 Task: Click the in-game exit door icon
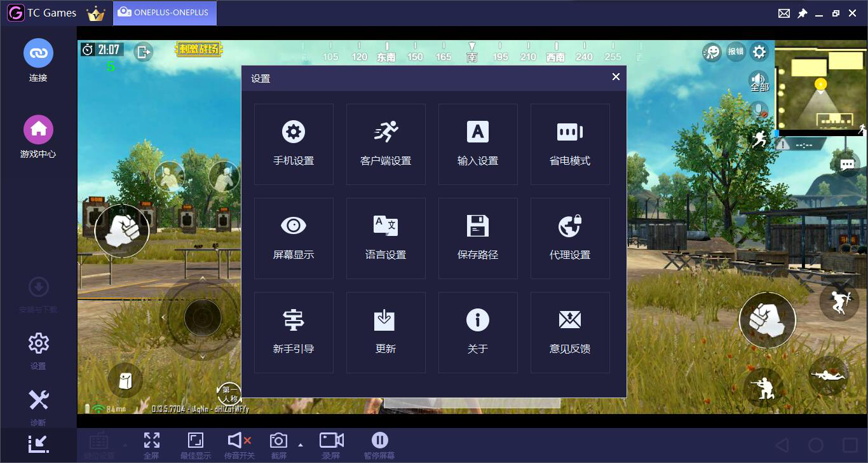tap(144, 52)
